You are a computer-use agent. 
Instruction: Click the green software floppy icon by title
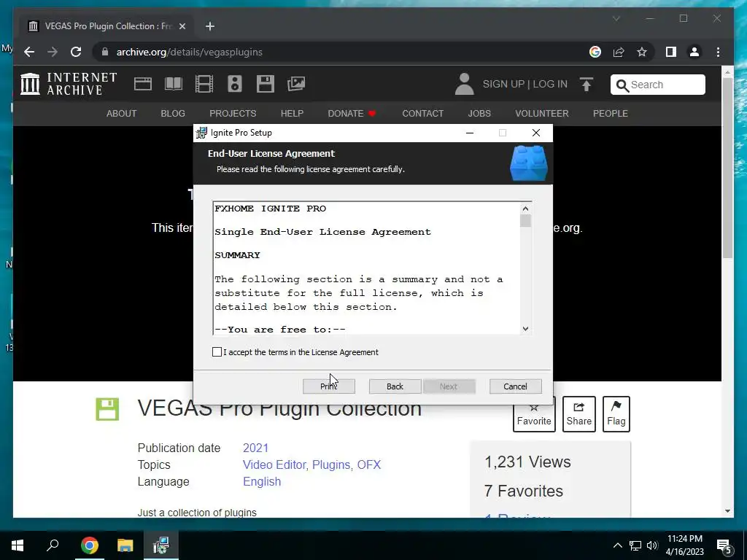107,409
